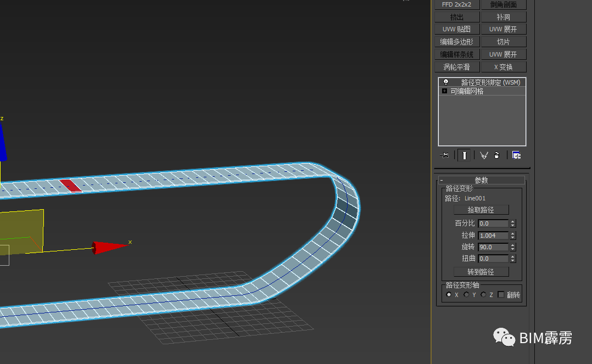This screenshot has height=364, width=592.
Task: Click the blue Z axis gizmo arrow
Action: pos(3,143)
